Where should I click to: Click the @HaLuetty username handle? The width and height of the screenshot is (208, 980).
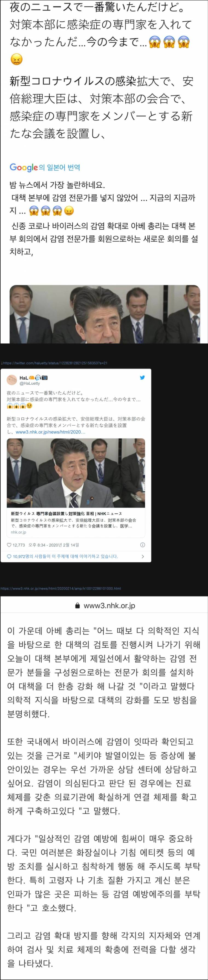click(x=30, y=383)
